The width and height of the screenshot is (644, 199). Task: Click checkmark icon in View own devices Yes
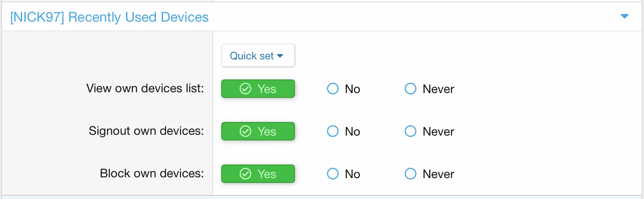245,89
